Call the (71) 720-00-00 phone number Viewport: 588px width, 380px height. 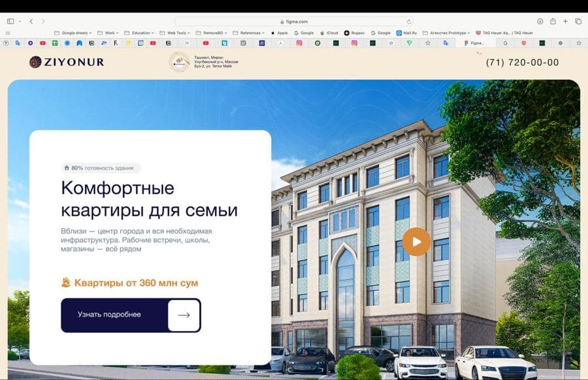tap(523, 62)
